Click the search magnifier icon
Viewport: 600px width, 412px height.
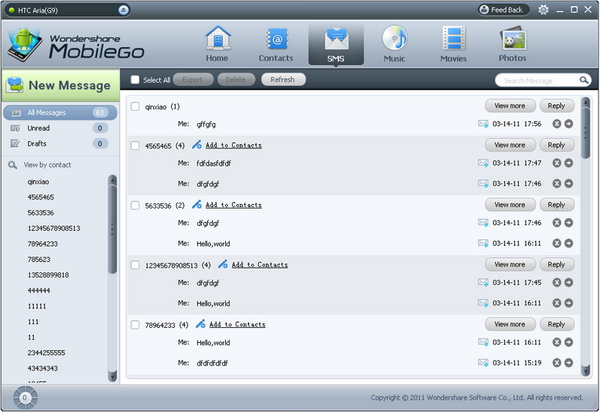[x=584, y=80]
